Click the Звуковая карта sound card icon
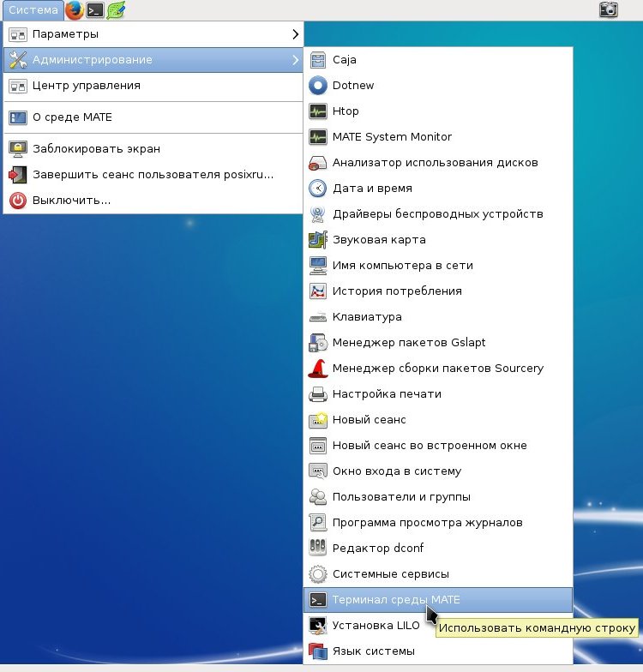 [317, 240]
